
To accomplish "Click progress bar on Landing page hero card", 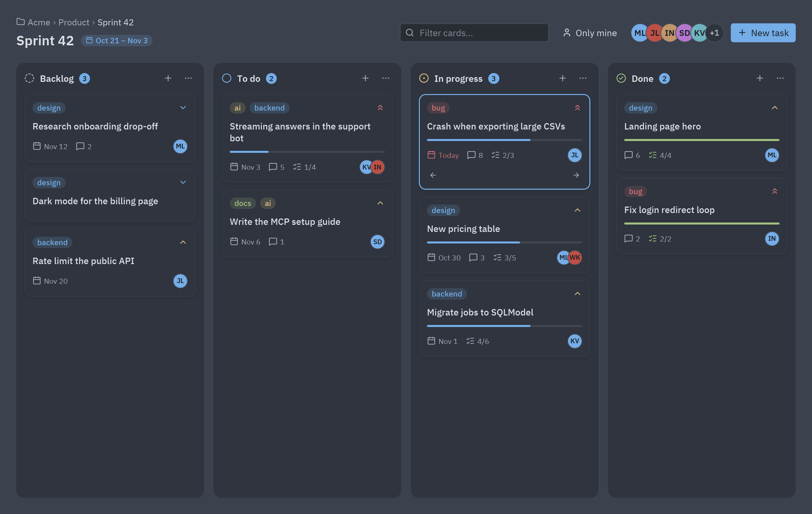I will coord(702,140).
